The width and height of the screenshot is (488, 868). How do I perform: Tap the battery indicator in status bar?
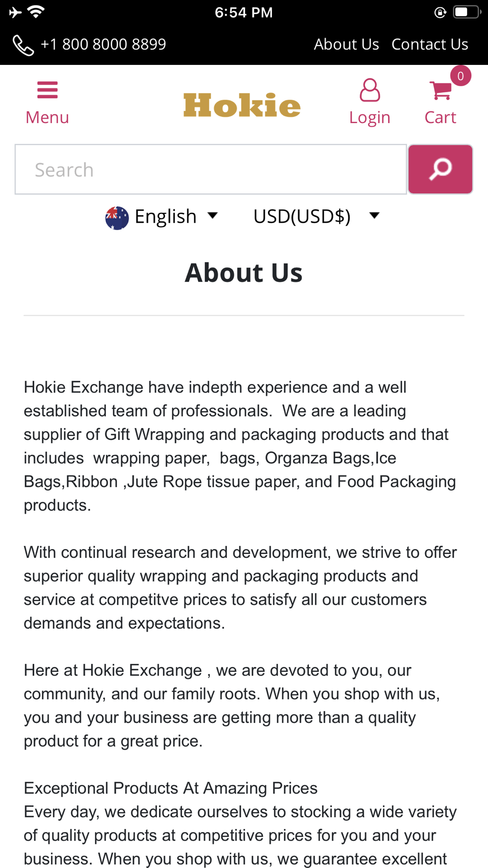(467, 12)
